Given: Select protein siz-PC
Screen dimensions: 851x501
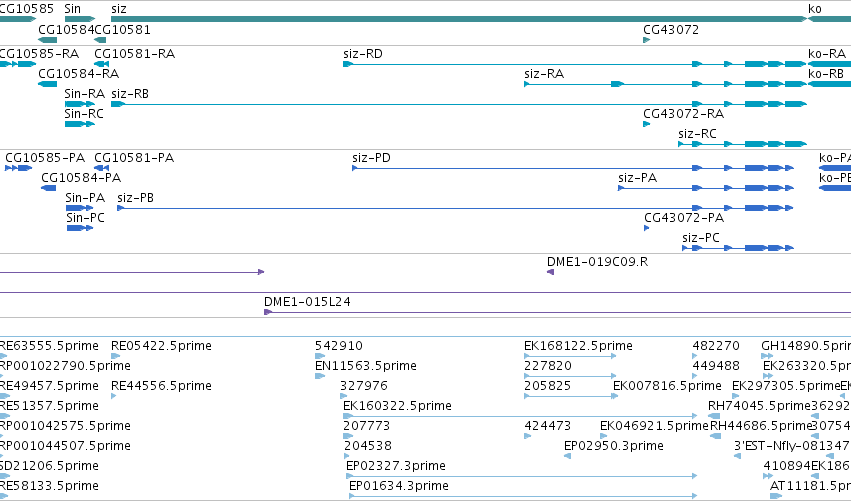Looking at the screenshot, I should point(701,238).
